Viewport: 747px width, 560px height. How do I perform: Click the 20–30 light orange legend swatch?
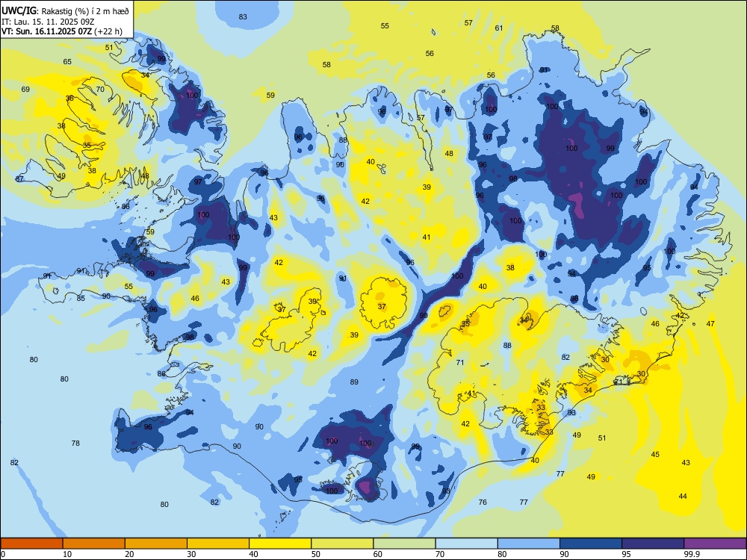[x=156, y=544]
